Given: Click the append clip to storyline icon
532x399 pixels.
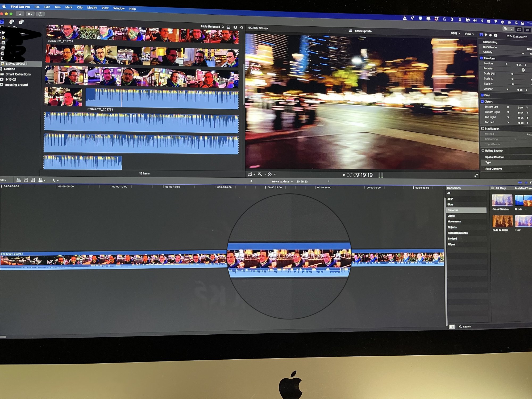Looking at the screenshot, I should (x=33, y=180).
